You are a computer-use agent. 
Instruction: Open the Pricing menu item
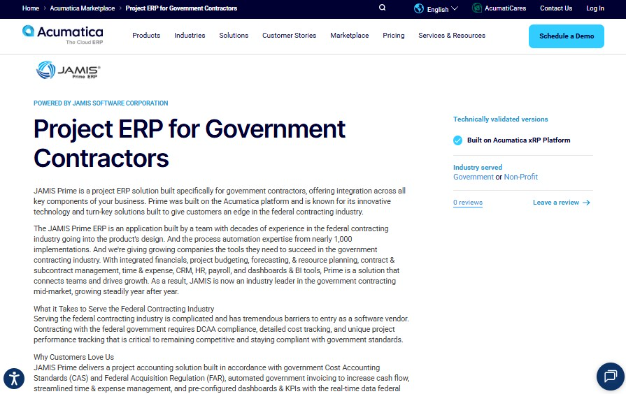(393, 36)
